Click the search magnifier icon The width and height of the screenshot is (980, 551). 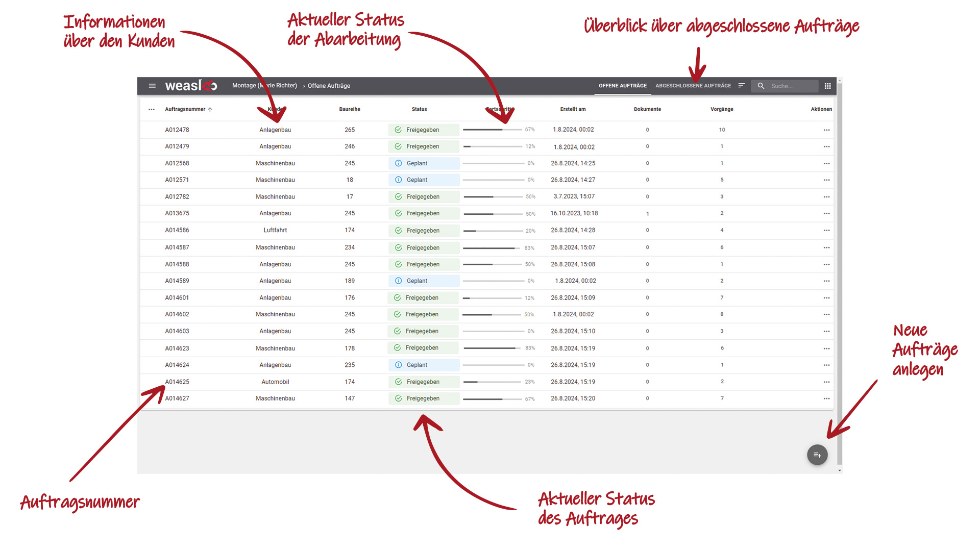tap(761, 86)
